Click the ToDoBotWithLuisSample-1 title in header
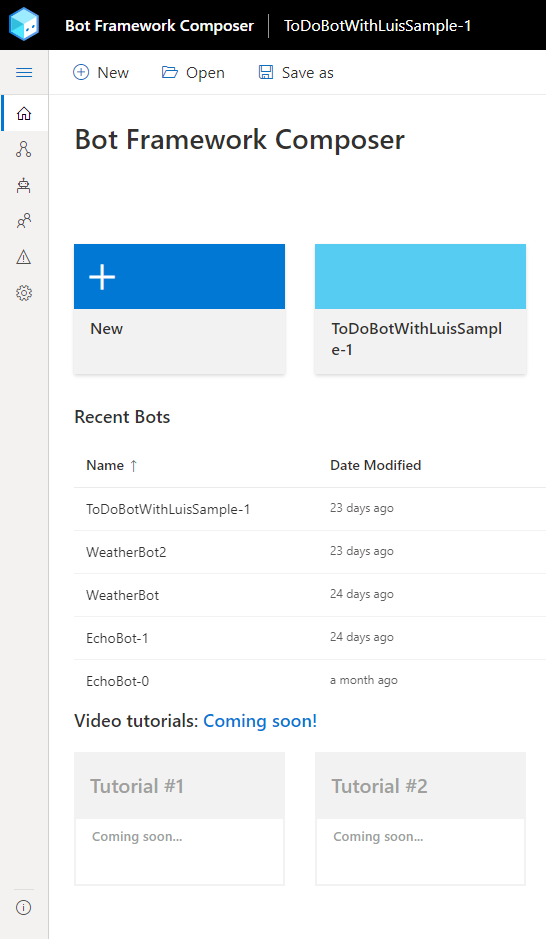 377,26
